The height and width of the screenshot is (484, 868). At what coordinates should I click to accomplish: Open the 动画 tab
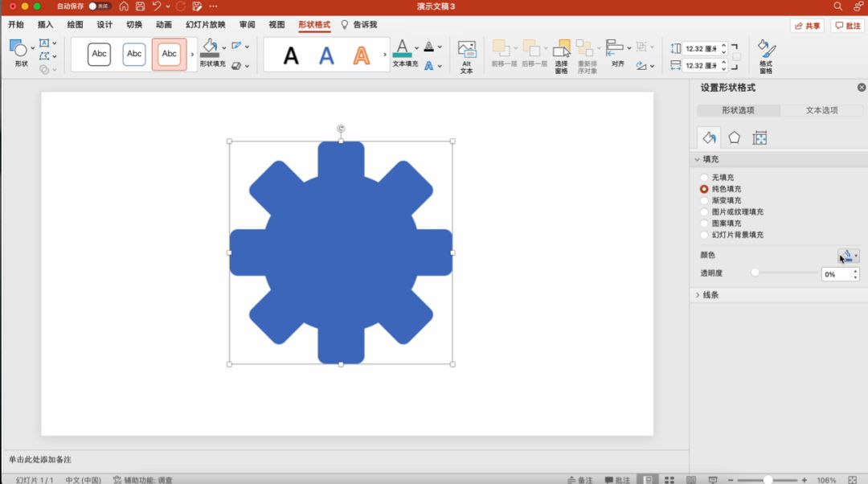point(163,24)
